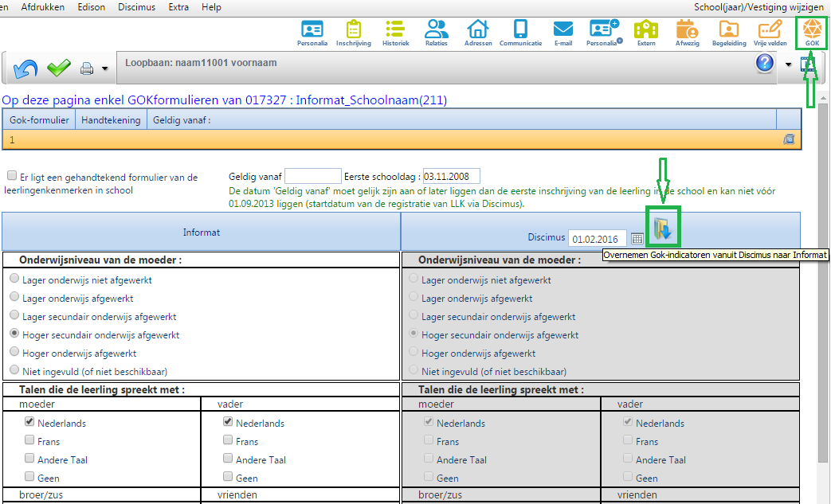Click the 'Informat' panel header
831x504 pixels.
pos(202,232)
